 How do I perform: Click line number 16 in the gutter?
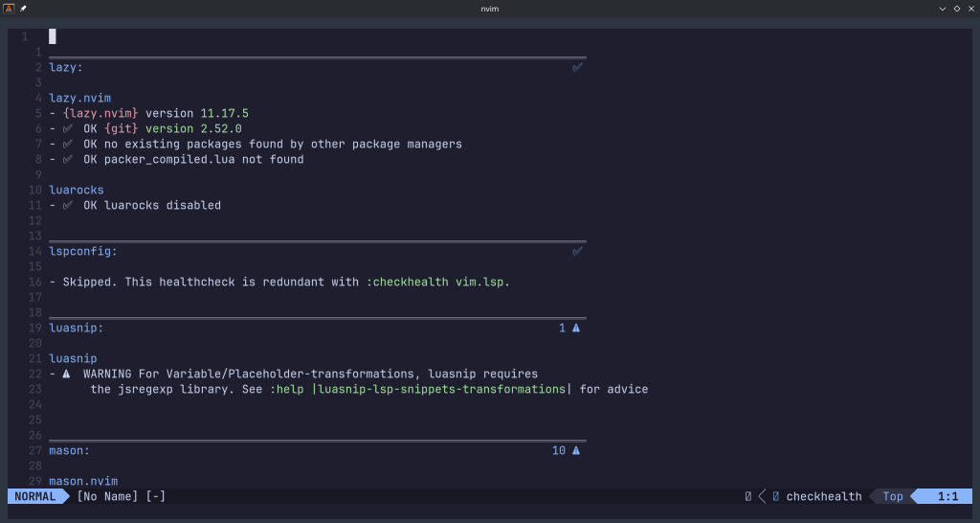click(35, 283)
